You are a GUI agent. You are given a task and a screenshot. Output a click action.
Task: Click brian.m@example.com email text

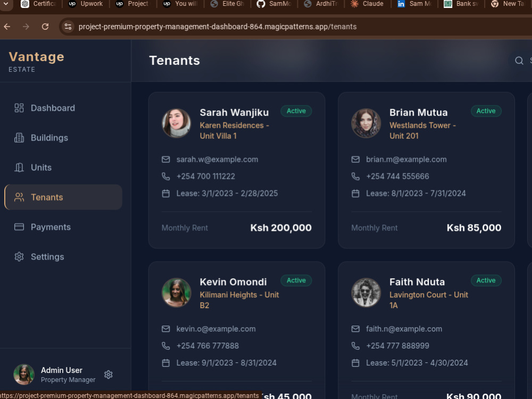tap(406, 160)
